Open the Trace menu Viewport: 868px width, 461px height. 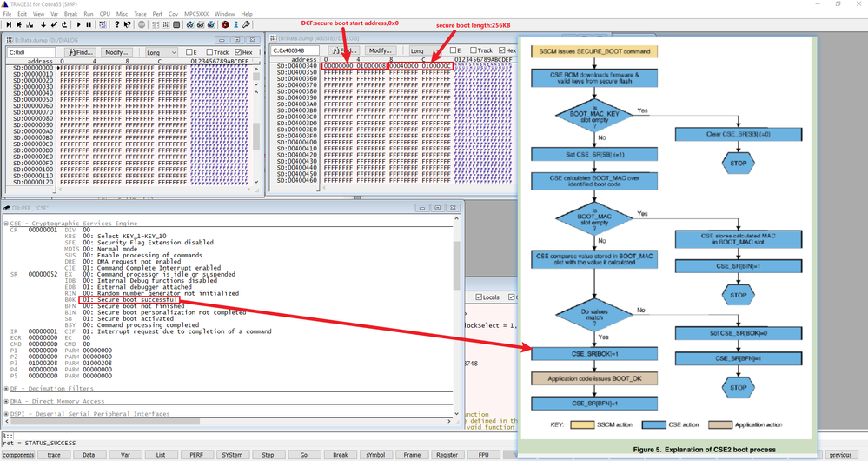[x=141, y=14]
